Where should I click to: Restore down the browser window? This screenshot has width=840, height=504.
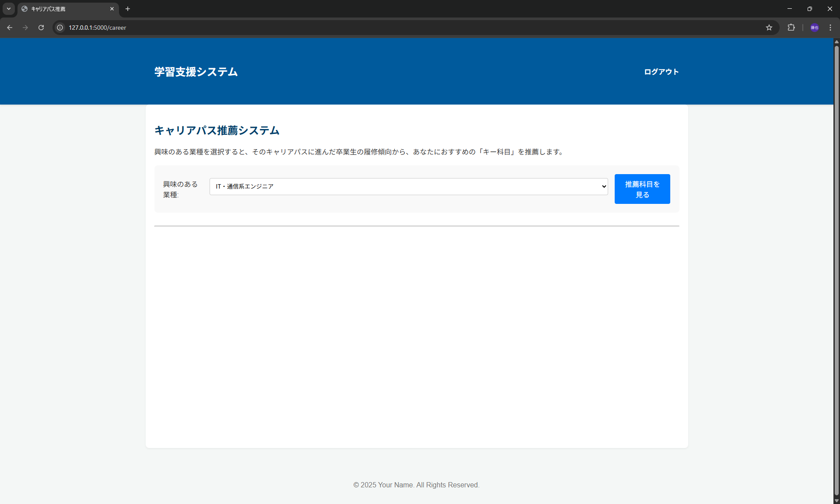(x=809, y=9)
